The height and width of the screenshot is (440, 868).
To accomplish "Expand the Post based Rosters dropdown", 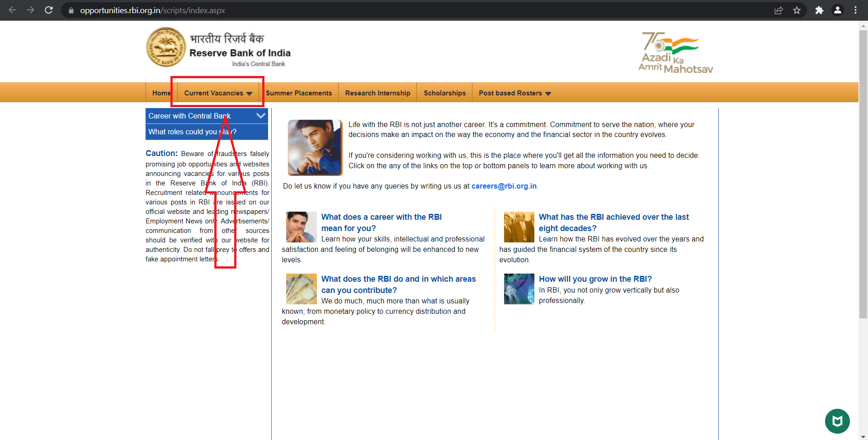I will (x=514, y=93).
